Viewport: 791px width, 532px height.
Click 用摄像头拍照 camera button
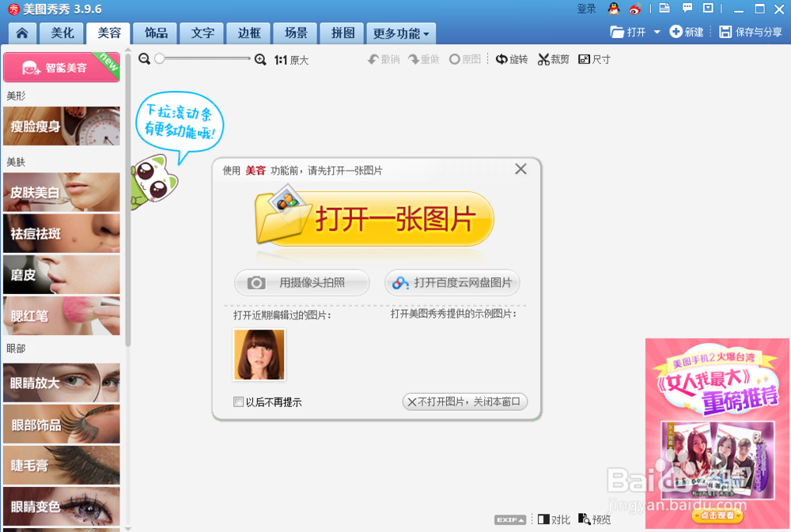(x=301, y=283)
